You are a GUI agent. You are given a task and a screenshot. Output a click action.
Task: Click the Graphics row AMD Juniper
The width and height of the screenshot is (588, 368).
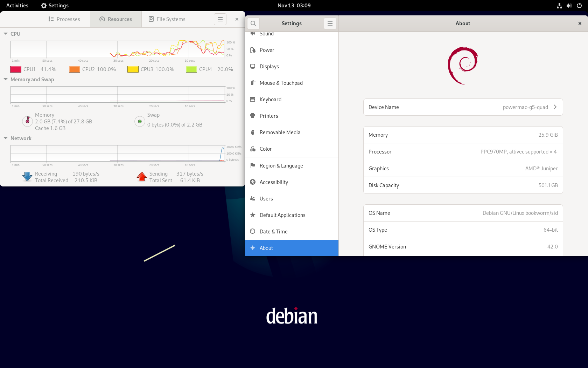point(463,169)
